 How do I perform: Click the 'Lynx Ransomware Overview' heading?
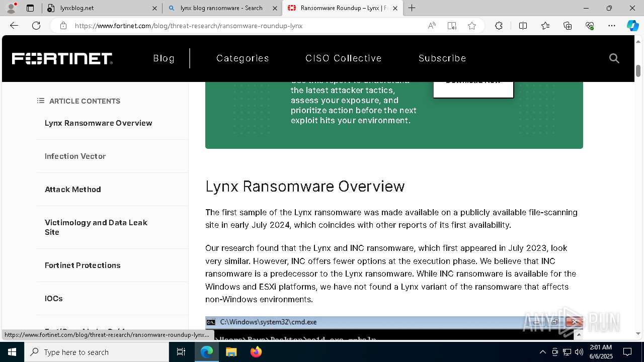[x=305, y=186]
